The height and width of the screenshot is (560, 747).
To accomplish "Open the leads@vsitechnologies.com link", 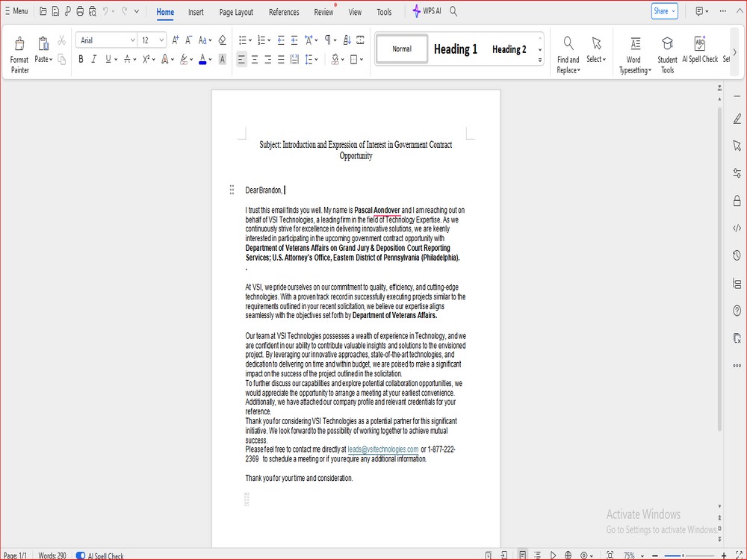I will [x=383, y=449].
